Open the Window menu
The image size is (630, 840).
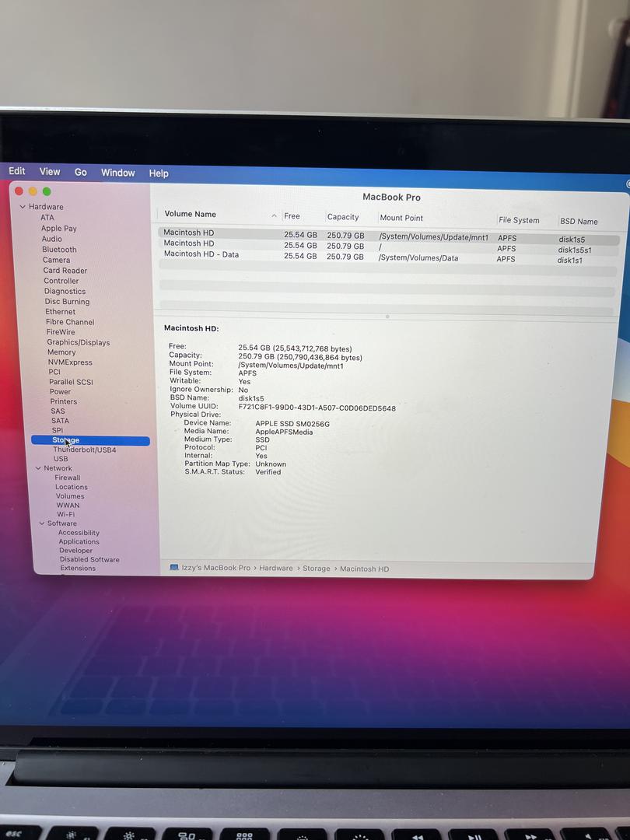[118, 173]
